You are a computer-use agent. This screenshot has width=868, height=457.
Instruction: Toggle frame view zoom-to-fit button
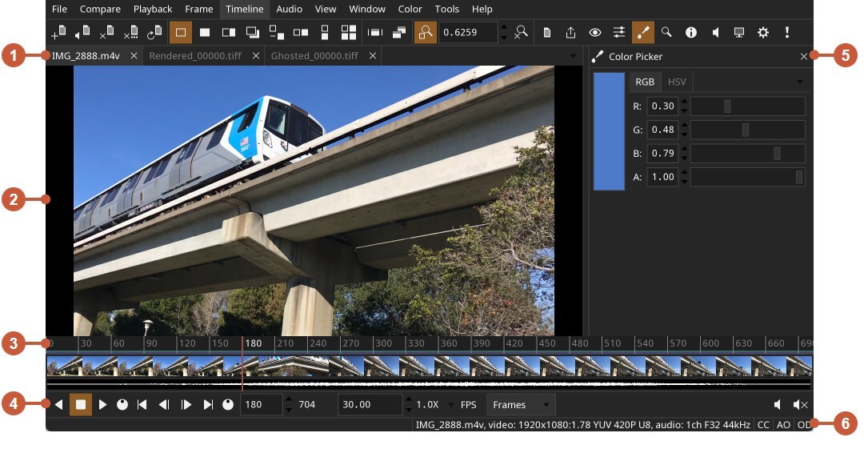(x=426, y=33)
